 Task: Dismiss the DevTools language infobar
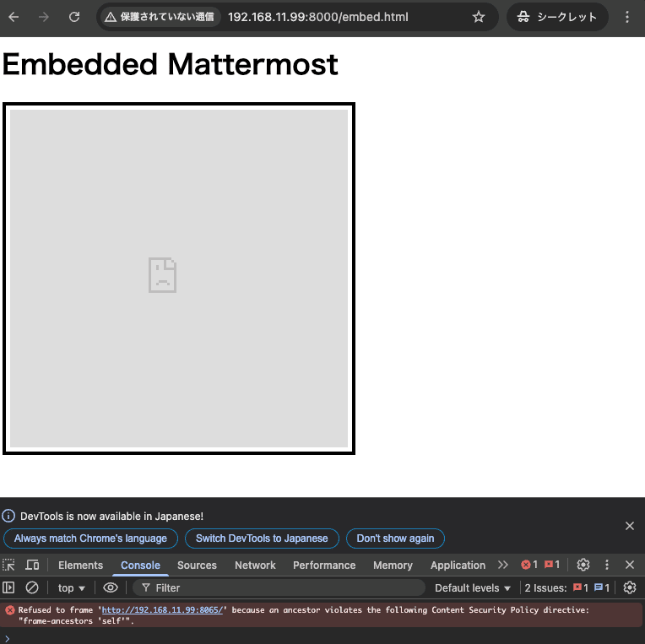tap(629, 526)
